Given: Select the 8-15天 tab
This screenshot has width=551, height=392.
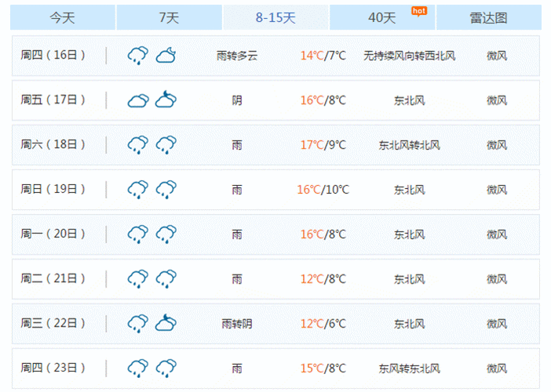Looking at the screenshot, I should coord(275,17).
